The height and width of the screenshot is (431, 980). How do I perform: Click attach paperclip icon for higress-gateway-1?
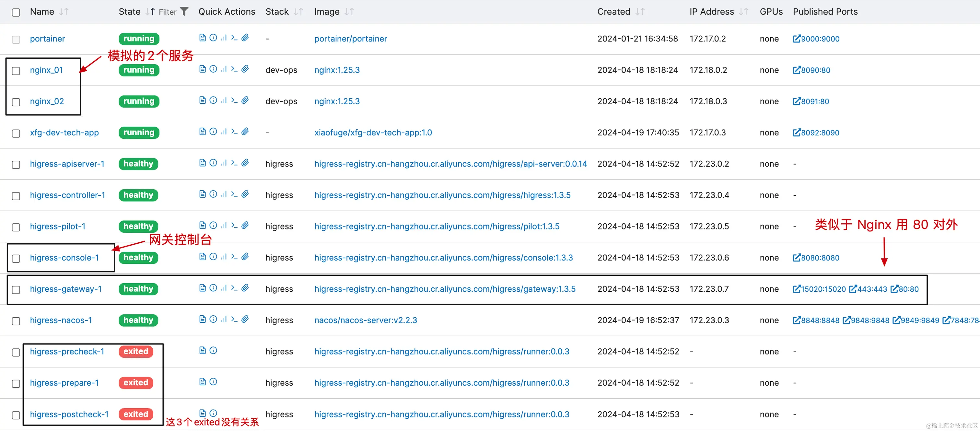coord(245,288)
